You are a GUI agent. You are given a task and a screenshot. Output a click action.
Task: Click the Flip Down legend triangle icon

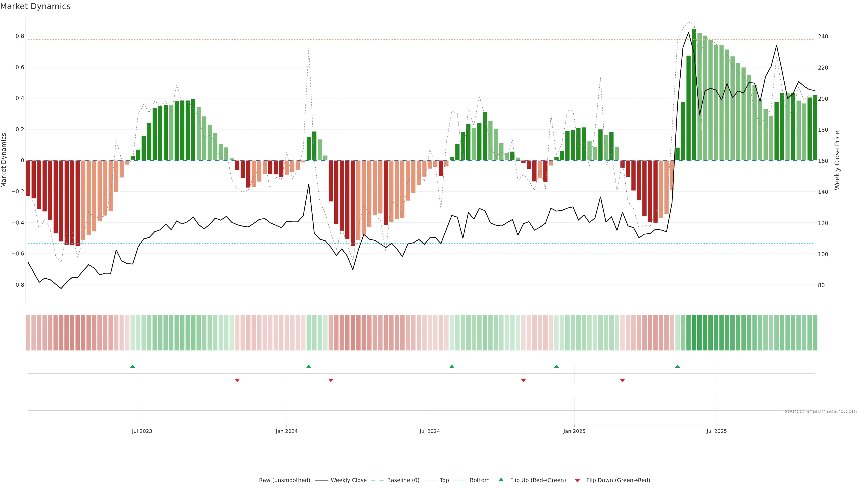coord(577,481)
